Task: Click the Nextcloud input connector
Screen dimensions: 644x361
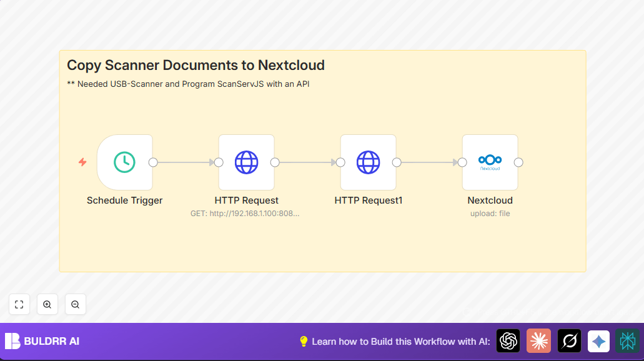Action: click(x=462, y=162)
